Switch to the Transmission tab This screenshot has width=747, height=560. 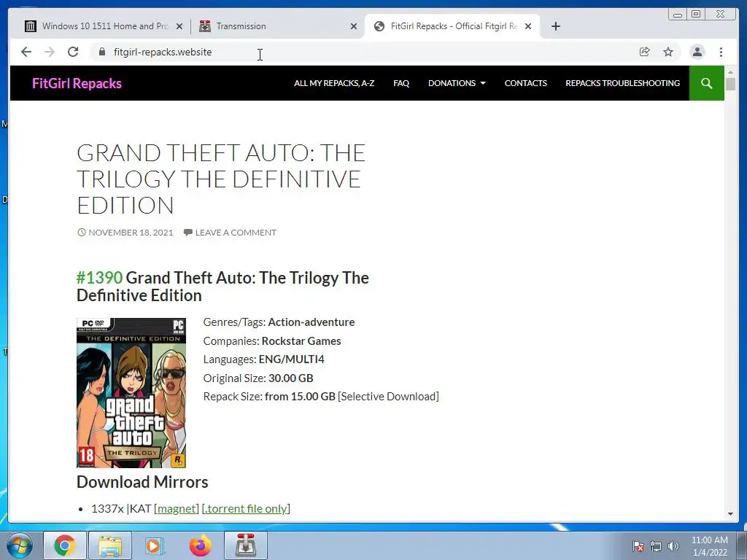[278, 26]
